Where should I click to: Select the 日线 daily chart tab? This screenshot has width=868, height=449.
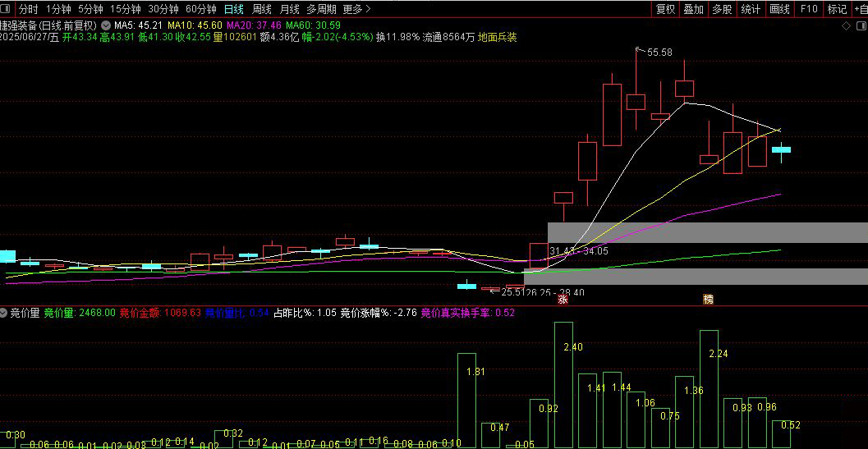pos(233,9)
